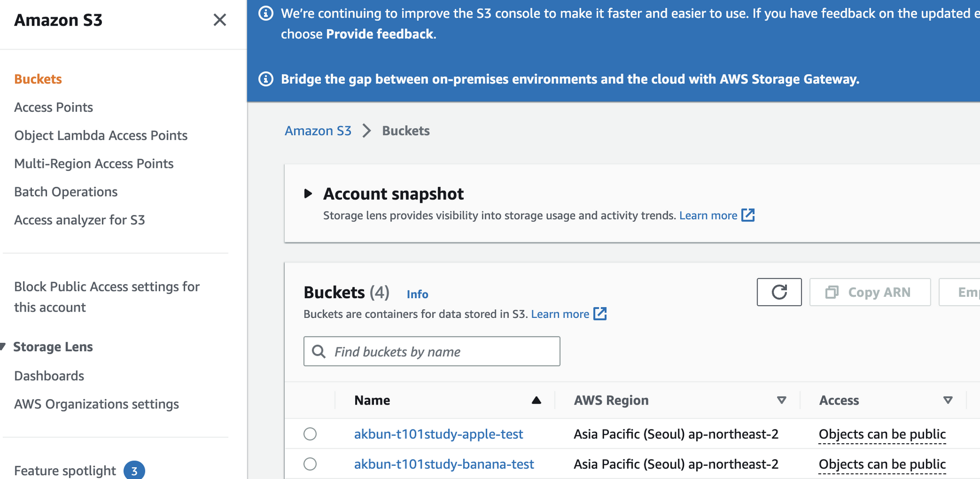The height and width of the screenshot is (479, 980).
Task: Open the akbun-t101study-apple-test bucket link
Action: (x=438, y=434)
